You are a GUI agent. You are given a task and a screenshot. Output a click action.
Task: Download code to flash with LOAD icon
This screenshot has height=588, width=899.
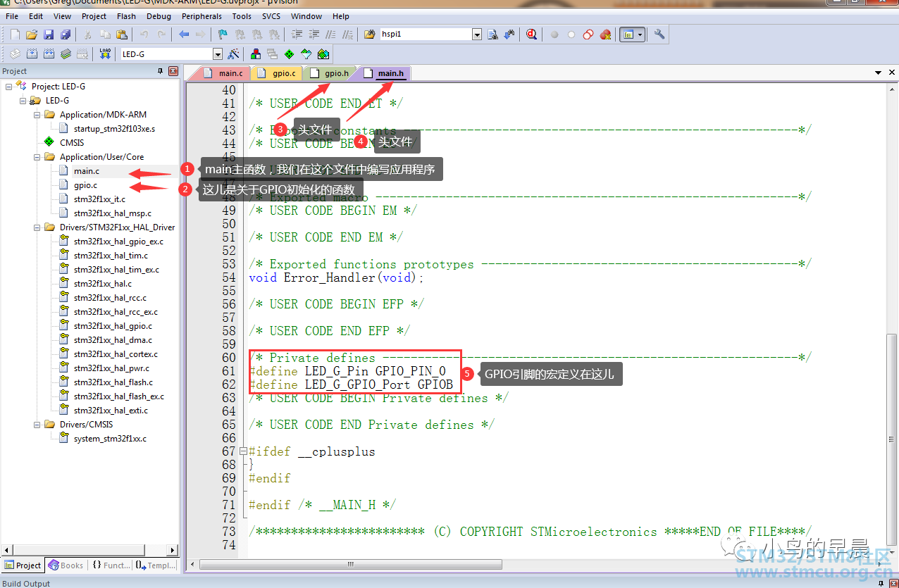coord(105,54)
